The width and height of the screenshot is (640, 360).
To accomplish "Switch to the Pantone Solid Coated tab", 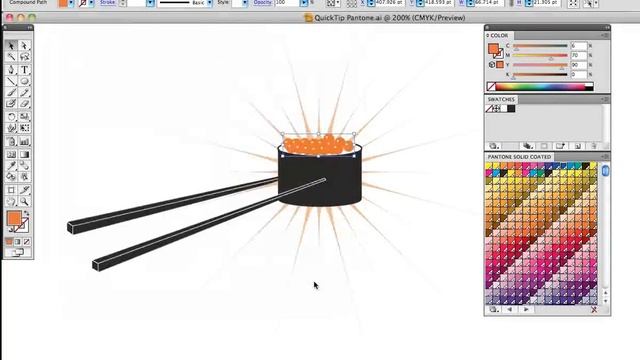I will pos(519,157).
